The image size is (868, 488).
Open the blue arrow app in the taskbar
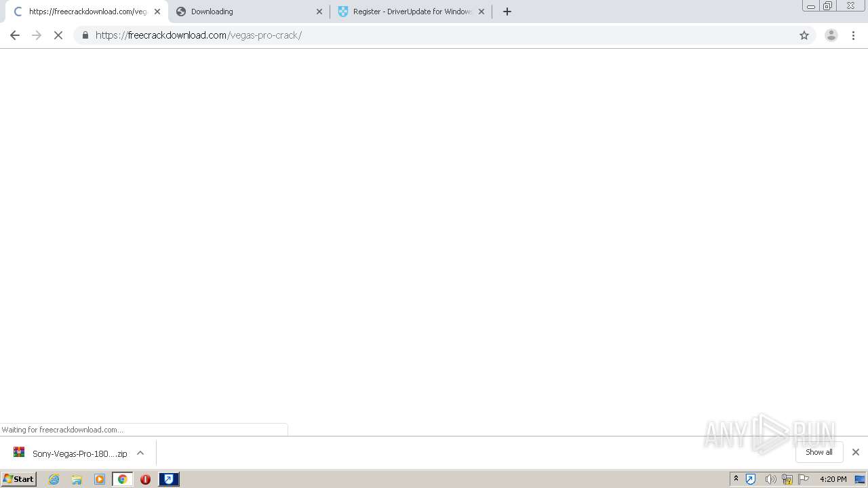tap(169, 479)
